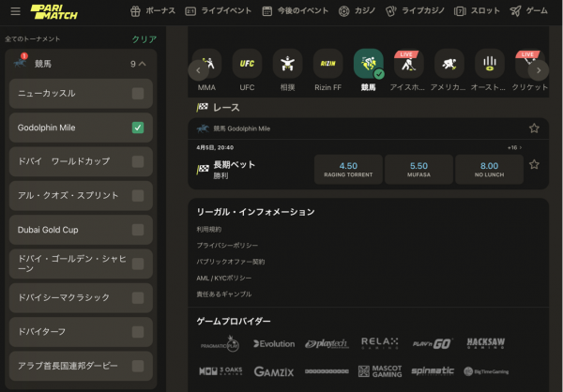Screen dimensions: 563x392
Task: Open the hamburger menu
Action: (15, 11)
